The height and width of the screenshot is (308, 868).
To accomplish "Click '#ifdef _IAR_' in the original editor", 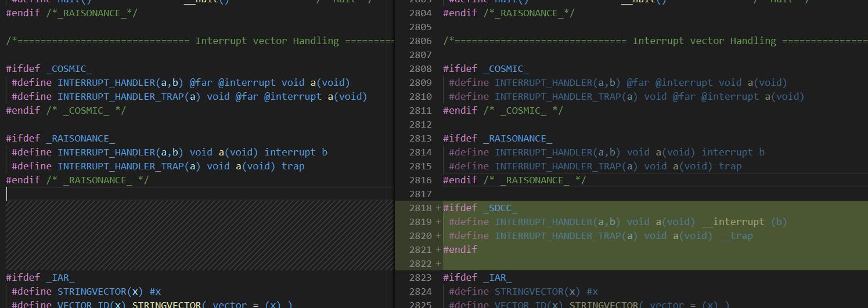I will point(40,277).
